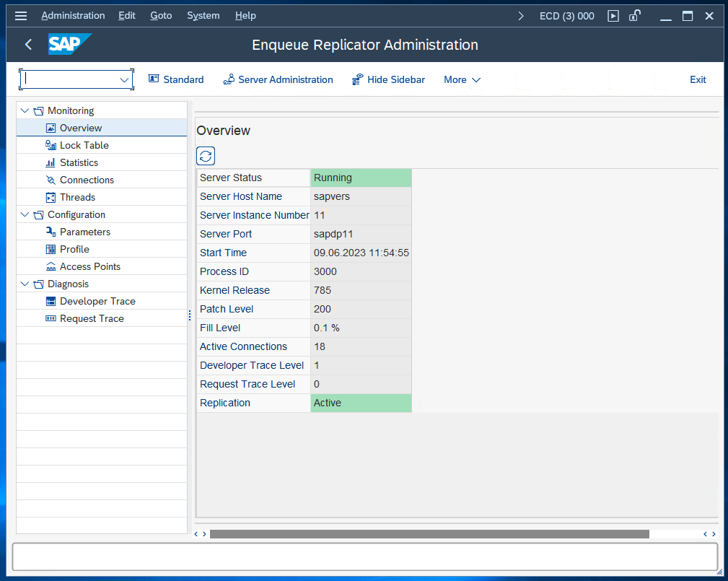The width and height of the screenshot is (728, 581).
Task: Click the Process ID value 3000
Action: click(325, 271)
